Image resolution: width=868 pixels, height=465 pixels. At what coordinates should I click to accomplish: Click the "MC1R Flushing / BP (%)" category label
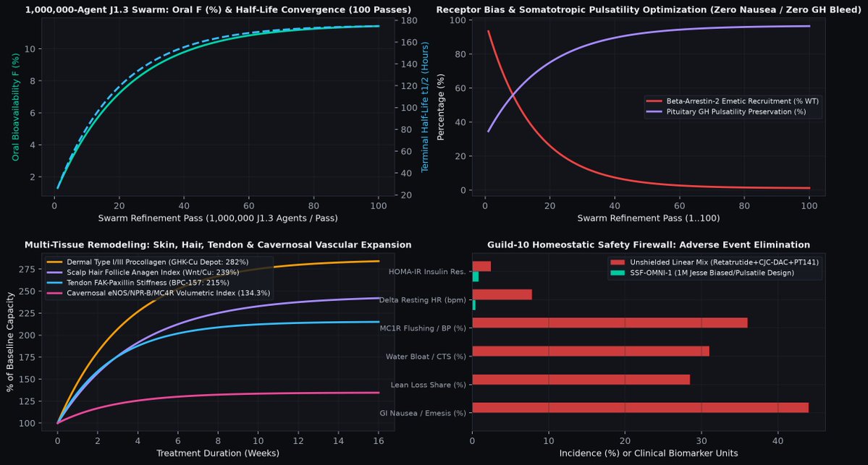423,328
